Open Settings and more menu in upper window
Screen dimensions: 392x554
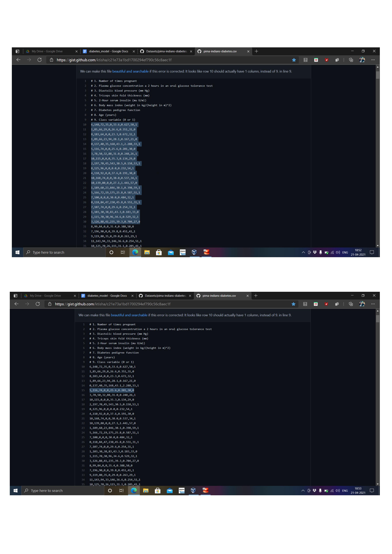click(373, 60)
